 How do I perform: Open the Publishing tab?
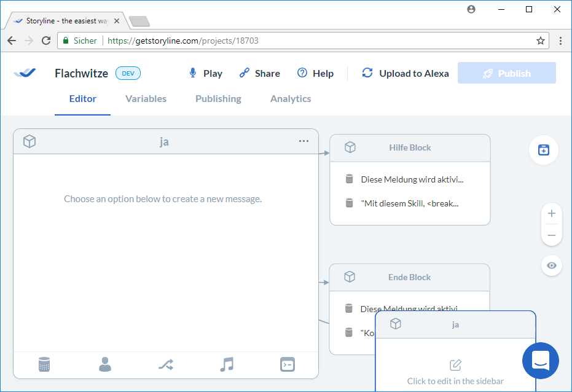tap(218, 99)
